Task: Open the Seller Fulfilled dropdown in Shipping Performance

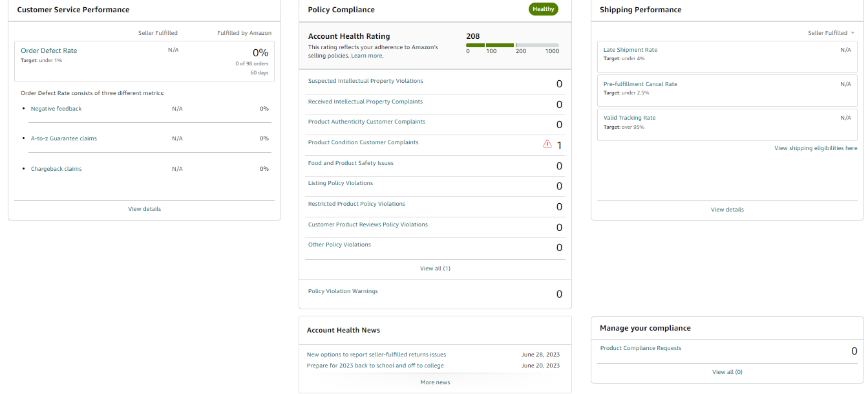Action: pos(831,33)
